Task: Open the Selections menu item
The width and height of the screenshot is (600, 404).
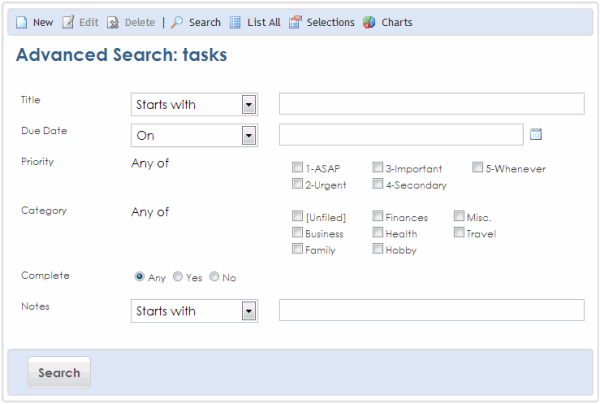Action: 331,23
